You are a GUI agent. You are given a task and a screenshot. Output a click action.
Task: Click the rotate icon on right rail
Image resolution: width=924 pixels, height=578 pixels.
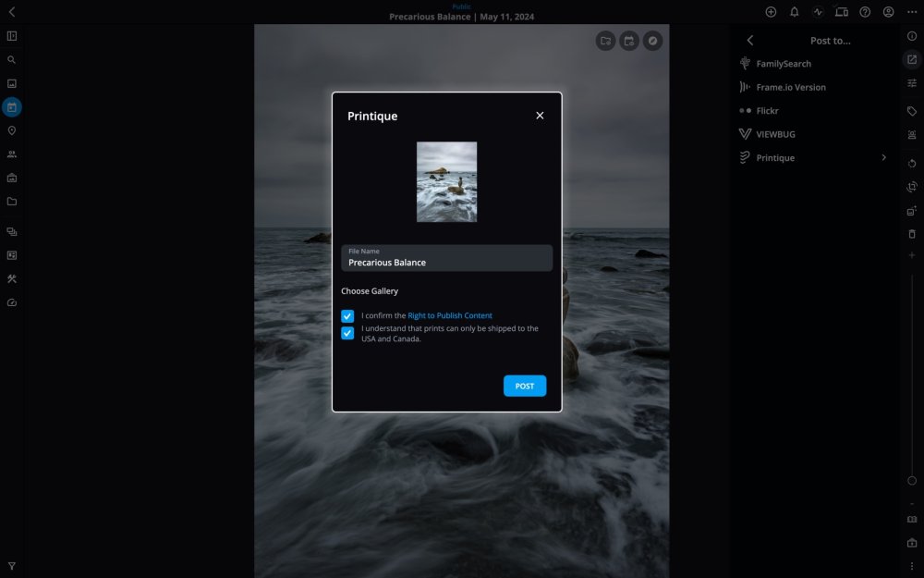pos(912,163)
